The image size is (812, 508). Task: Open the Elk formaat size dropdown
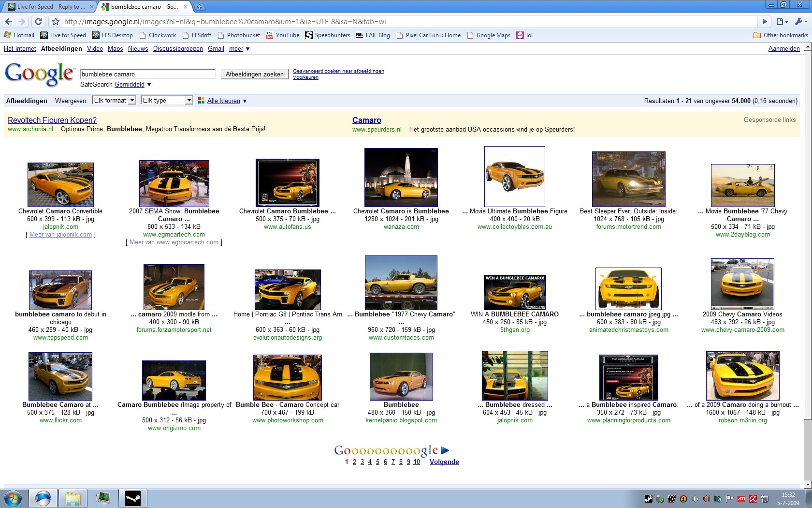[114, 101]
